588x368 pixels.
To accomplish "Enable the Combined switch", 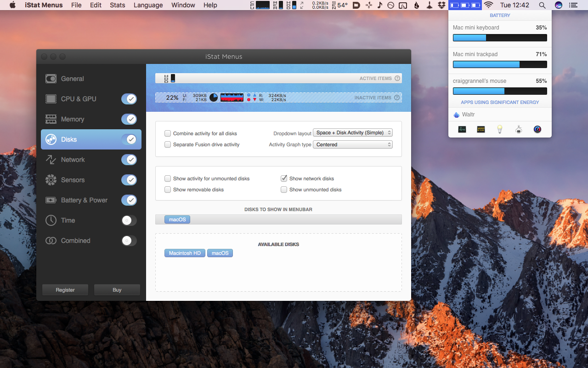I will coord(129,241).
